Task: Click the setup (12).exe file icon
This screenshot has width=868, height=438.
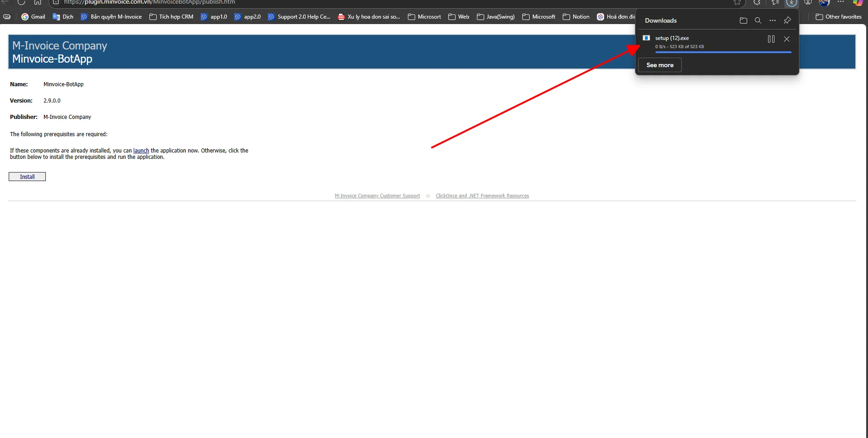Action: (646, 38)
